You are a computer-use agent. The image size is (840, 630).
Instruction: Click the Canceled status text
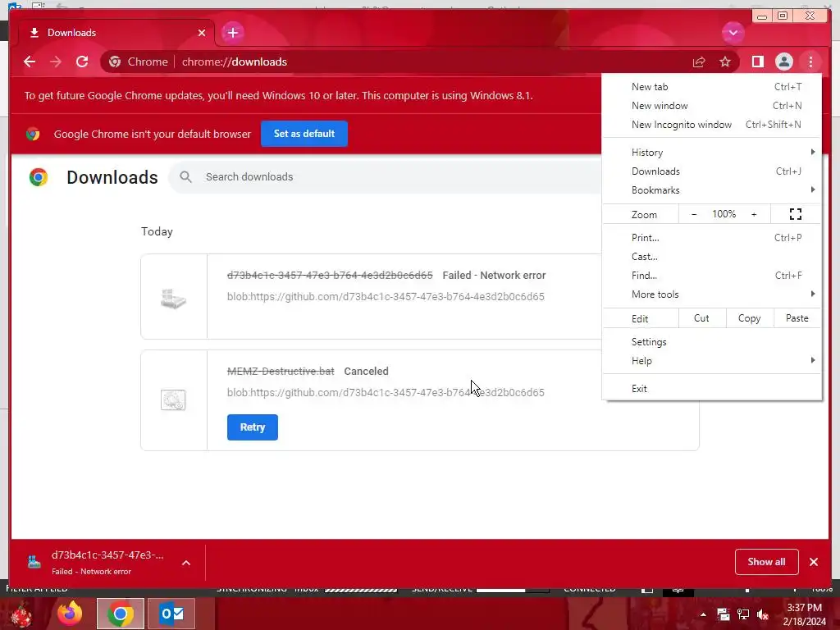[x=367, y=372]
